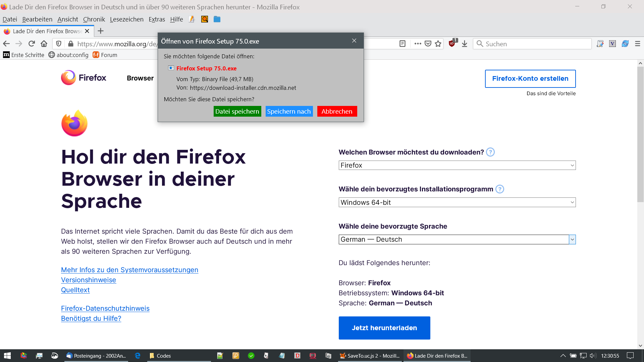
Task: Expand the Firefox browser selection dropdown
Action: pos(457,165)
